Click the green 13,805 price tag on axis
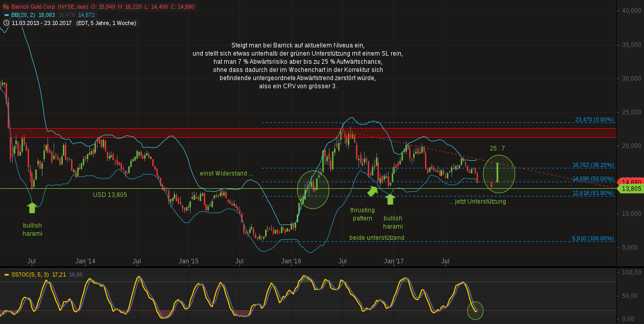The width and height of the screenshot is (644, 324). [x=631, y=189]
